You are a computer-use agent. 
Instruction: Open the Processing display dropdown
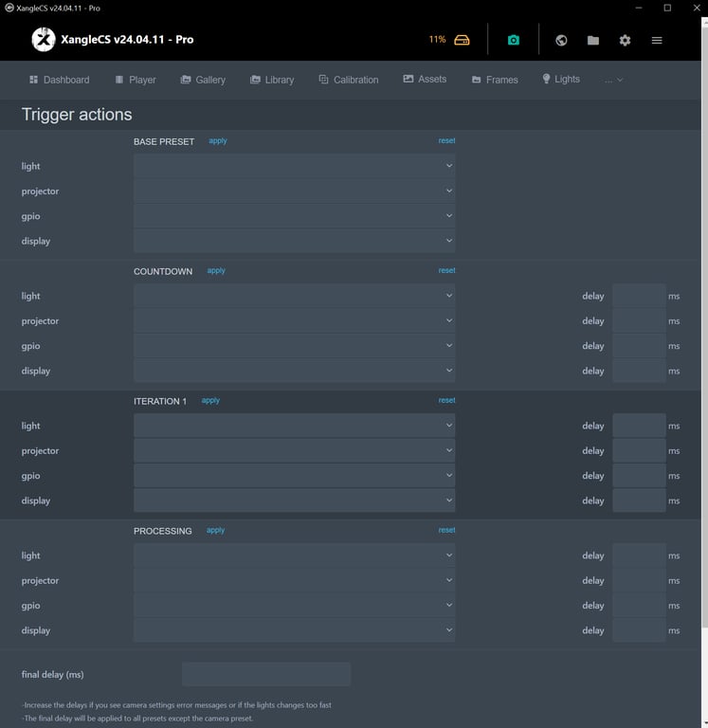pyautogui.click(x=294, y=630)
